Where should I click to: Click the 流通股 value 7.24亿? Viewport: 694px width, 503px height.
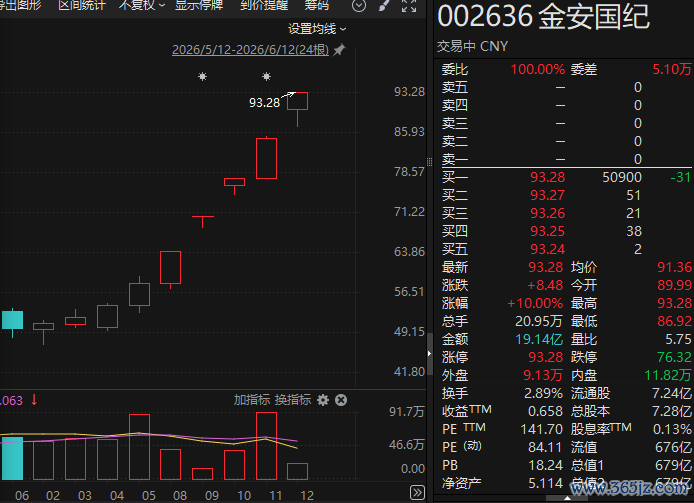point(671,394)
